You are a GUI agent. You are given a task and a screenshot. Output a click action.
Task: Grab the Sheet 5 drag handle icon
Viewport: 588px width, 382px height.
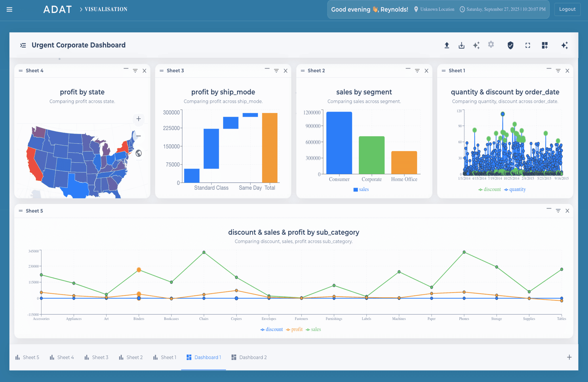(20, 211)
